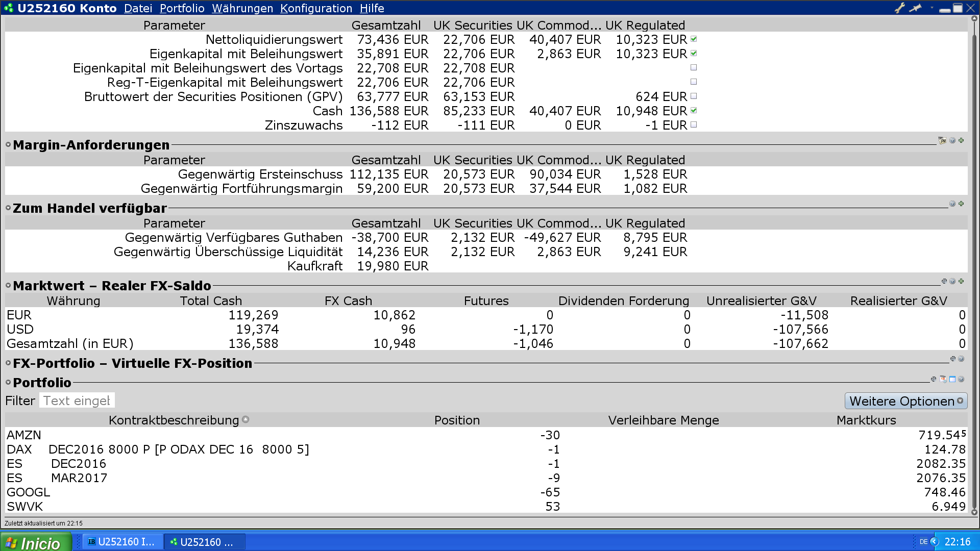The width and height of the screenshot is (980, 551).
Task: Open the TRY PM icon in Margin-Anforderungen header
Action: 942,140
